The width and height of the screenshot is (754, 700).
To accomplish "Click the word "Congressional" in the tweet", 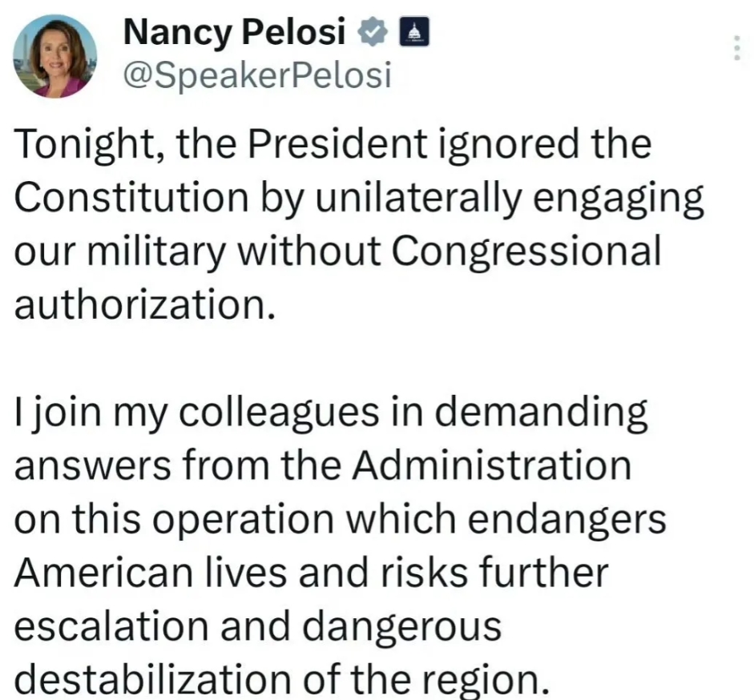I will click(x=526, y=254).
